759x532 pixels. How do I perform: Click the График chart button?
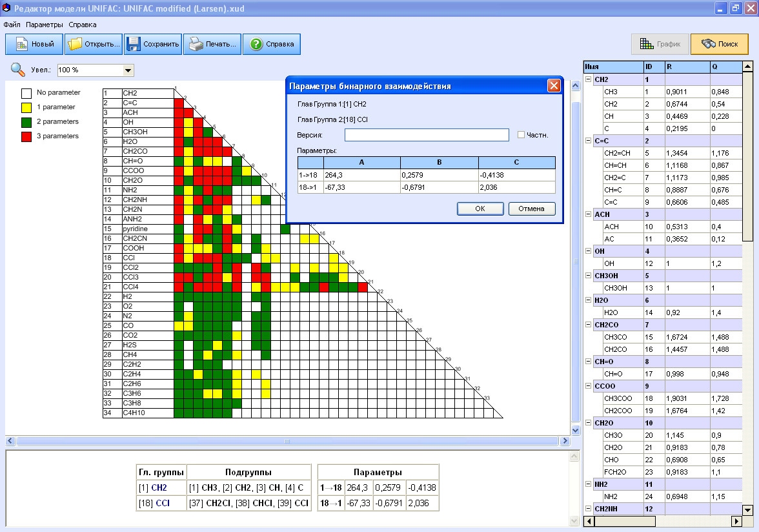coord(660,44)
